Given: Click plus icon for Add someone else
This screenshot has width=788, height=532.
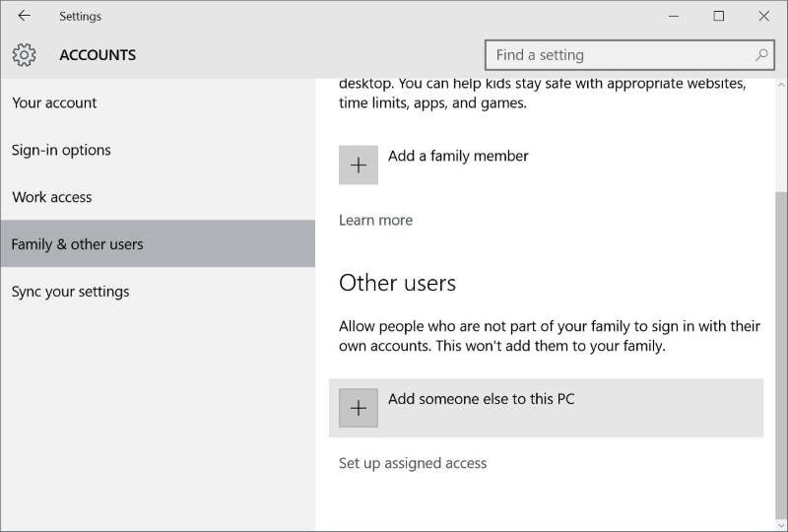Looking at the screenshot, I should (359, 408).
